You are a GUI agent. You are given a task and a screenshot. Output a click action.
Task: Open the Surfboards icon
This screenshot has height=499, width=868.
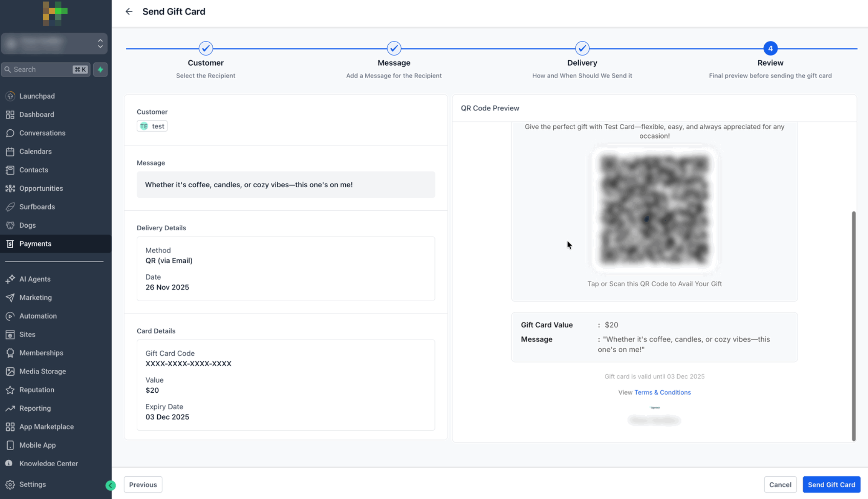pyautogui.click(x=10, y=207)
